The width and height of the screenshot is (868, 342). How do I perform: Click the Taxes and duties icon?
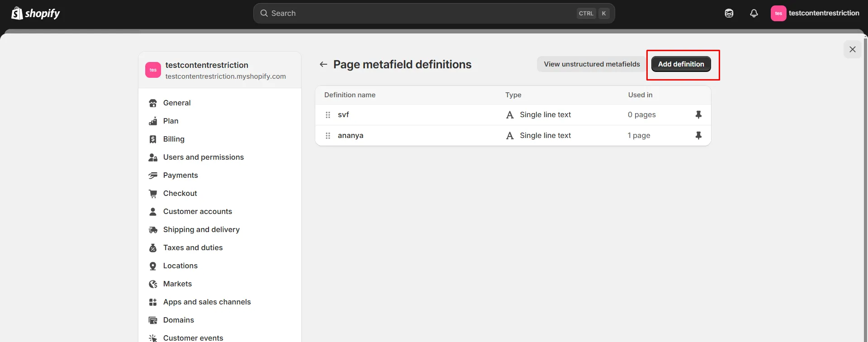click(x=153, y=247)
